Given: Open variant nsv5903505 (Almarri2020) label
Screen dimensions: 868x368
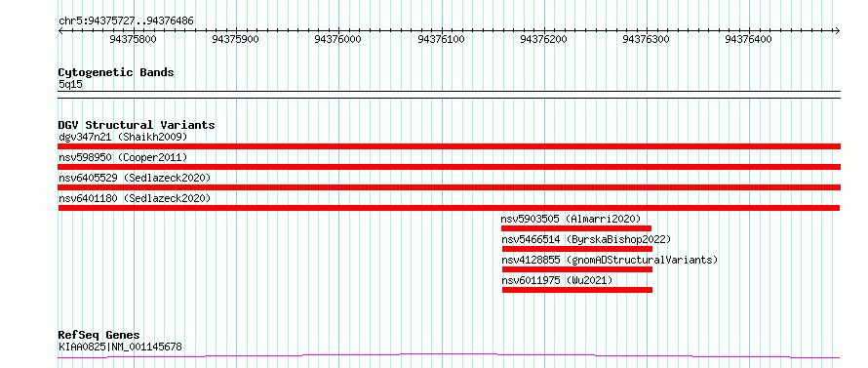Looking at the screenshot, I should [571, 219].
